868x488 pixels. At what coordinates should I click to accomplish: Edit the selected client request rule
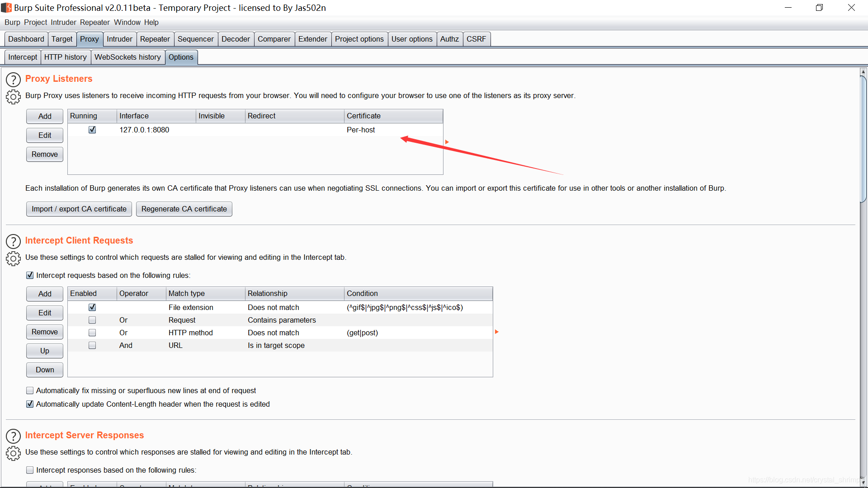click(x=45, y=313)
